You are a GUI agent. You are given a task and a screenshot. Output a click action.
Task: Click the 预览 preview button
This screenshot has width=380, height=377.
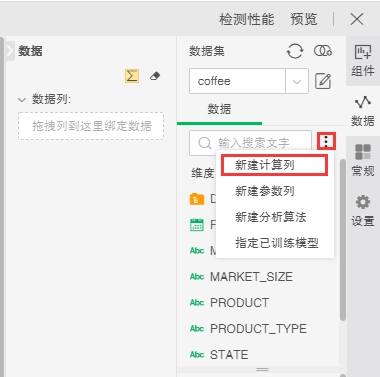(303, 19)
